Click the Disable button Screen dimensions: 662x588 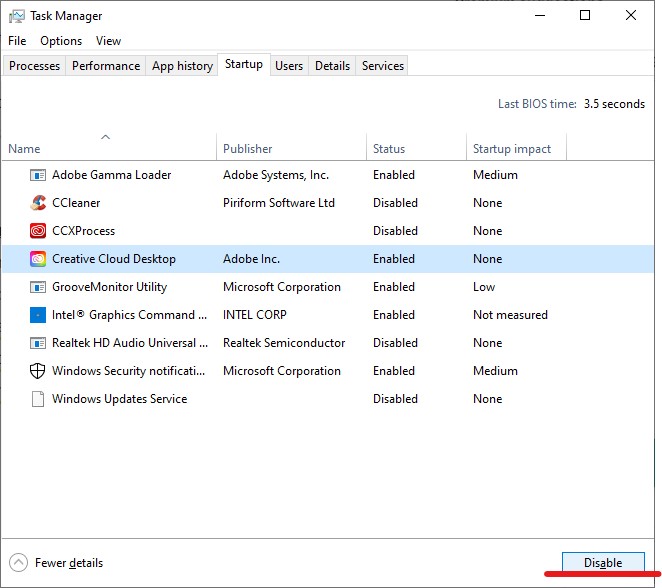click(603, 563)
